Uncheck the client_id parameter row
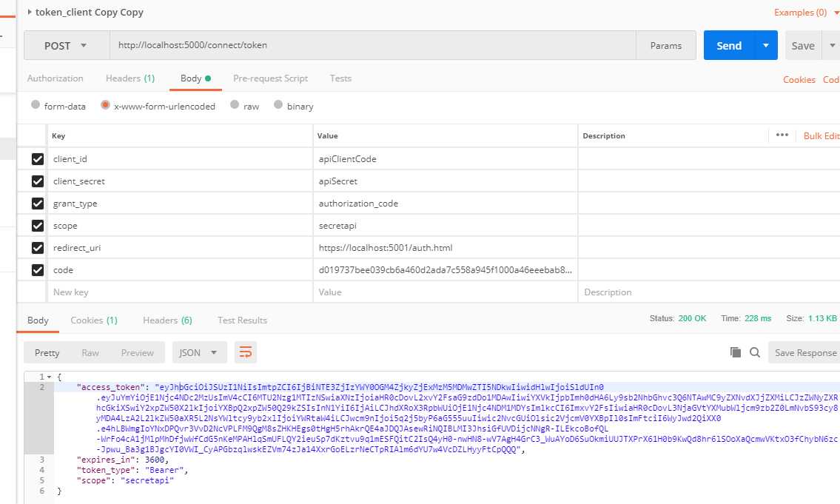The image size is (840, 504). (38, 159)
